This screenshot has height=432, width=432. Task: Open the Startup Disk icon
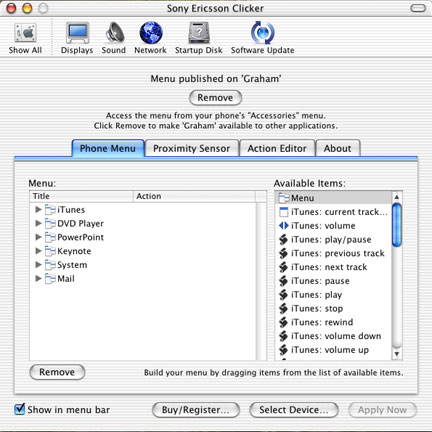click(199, 33)
